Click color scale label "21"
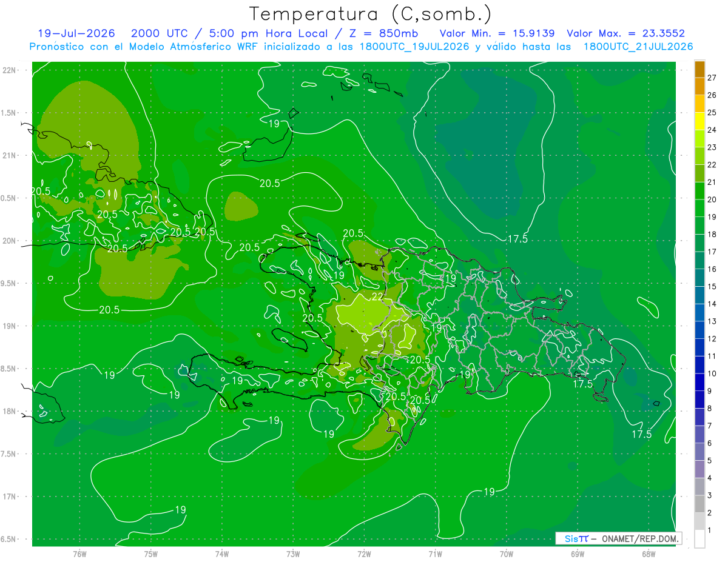This screenshot has width=728, height=562. click(x=712, y=182)
